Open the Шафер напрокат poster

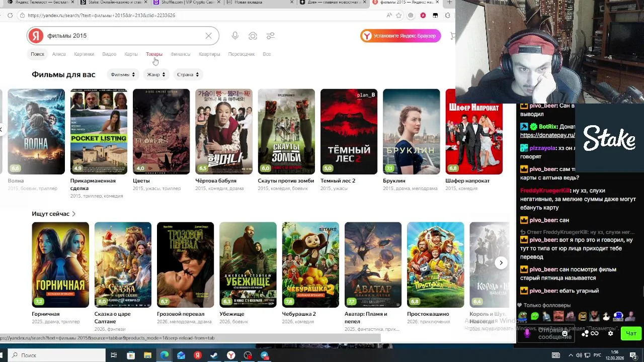(474, 132)
